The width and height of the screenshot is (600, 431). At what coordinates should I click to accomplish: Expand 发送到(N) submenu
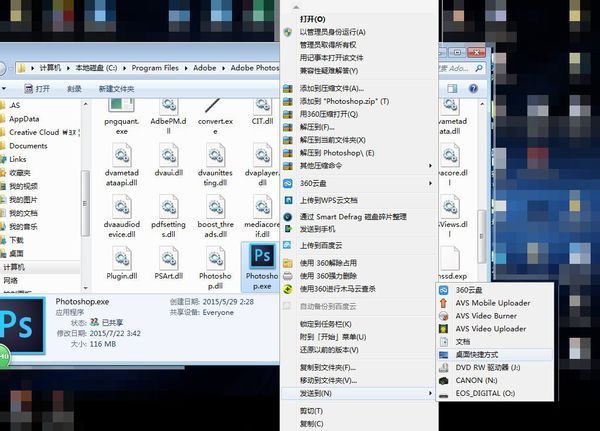(x=359, y=393)
